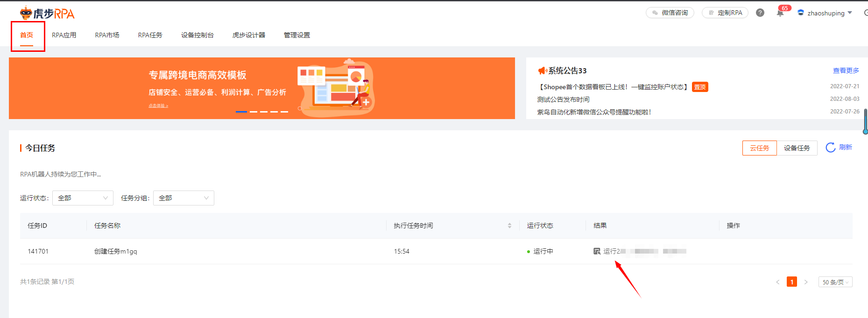Click 查看更多 announcements link
Viewport: 868px width, 318px height.
point(846,71)
